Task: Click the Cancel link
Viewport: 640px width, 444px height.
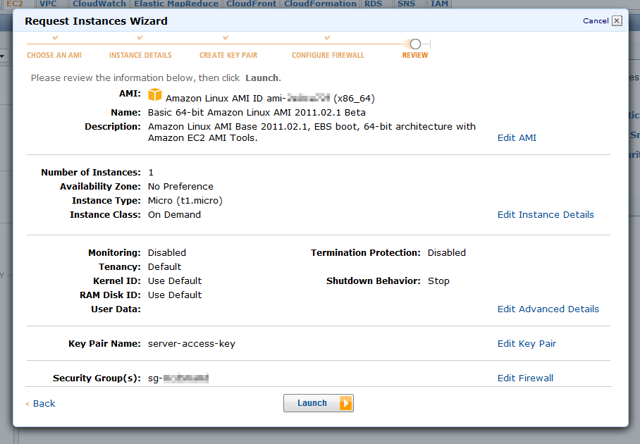Action: 596,21
